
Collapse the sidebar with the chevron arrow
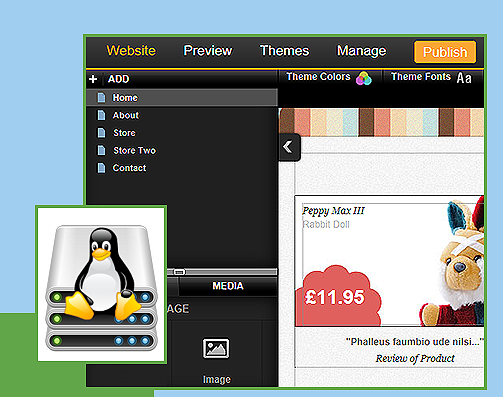288,147
